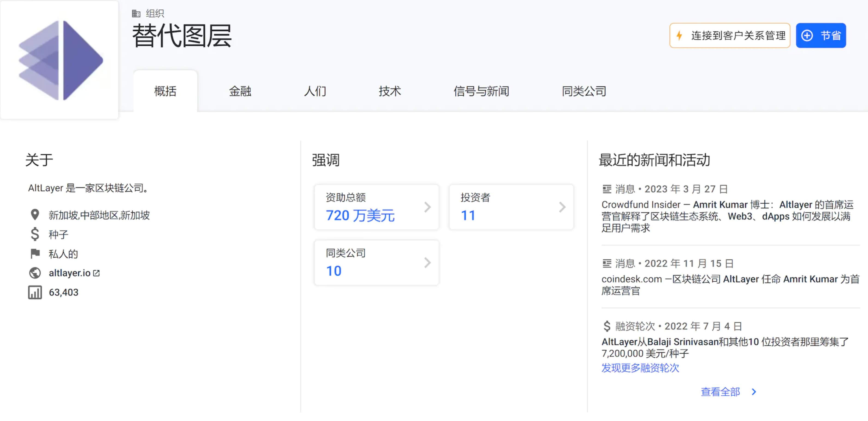Screen dimensions: 868x421
Task: Click the plus circle icon in 节省 button
Action: pos(807,35)
